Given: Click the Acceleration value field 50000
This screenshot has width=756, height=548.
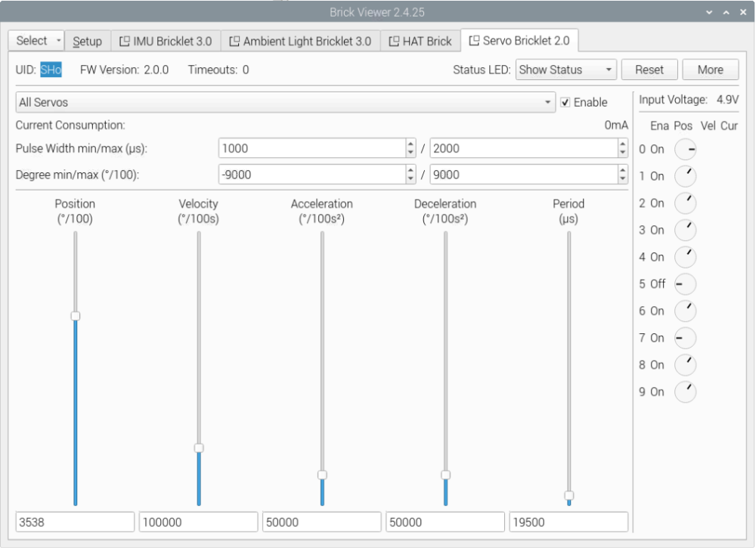Looking at the screenshot, I should tap(321, 522).
